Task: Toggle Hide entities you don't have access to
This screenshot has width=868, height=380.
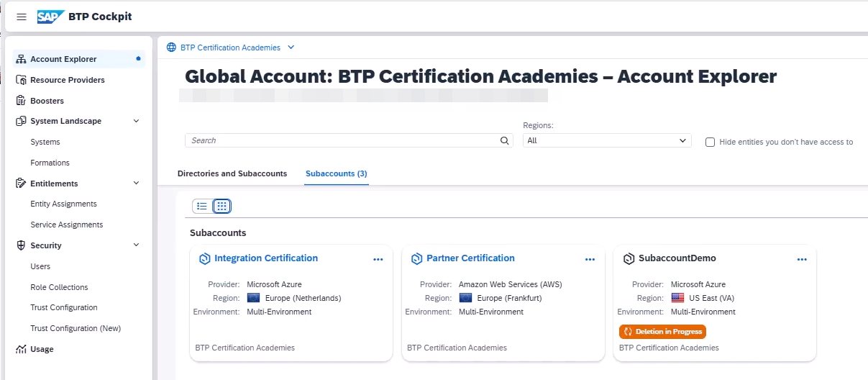Action: [x=711, y=142]
